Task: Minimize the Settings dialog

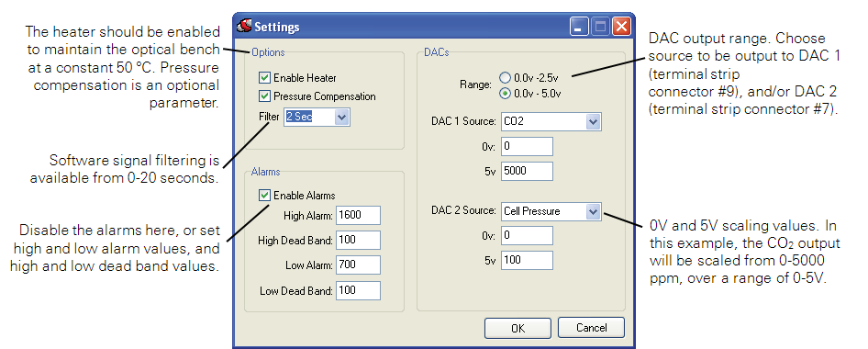Action: (x=580, y=27)
